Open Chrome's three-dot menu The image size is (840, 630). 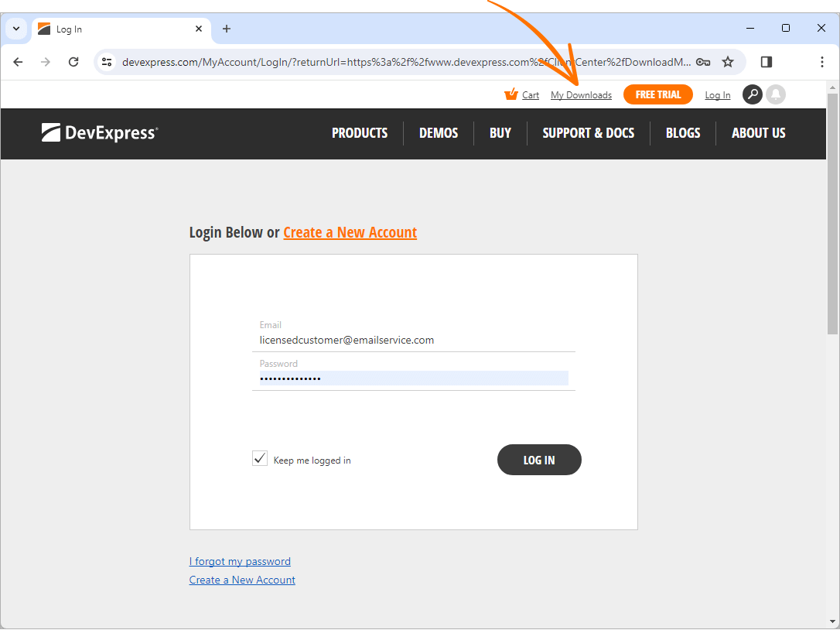coord(822,62)
